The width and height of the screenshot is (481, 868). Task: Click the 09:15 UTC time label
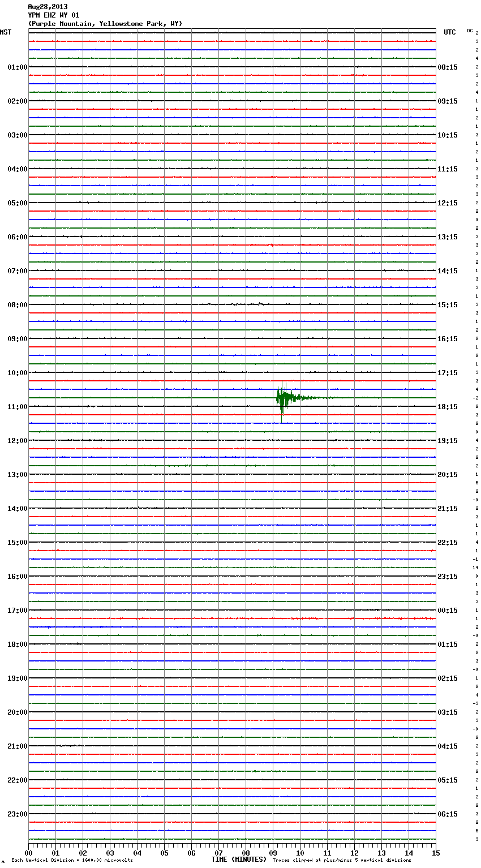(x=448, y=101)
